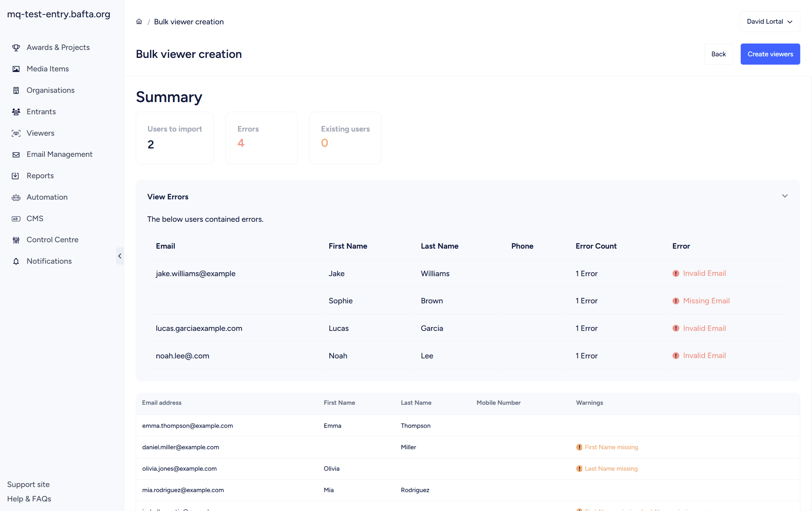Click the Back button

(x=718, y=54)
